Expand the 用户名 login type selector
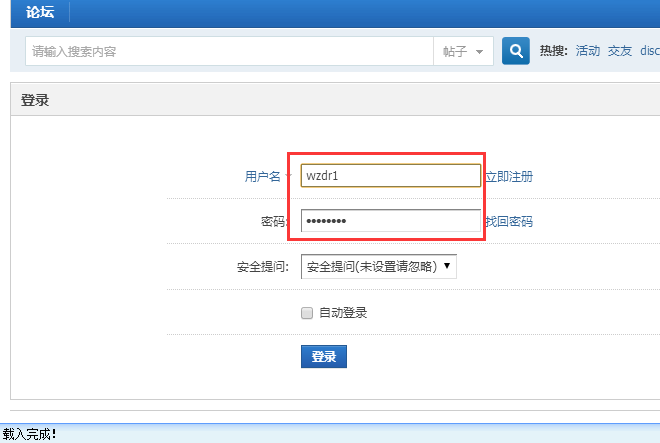 pyautogui.click(x=267, y=176)
